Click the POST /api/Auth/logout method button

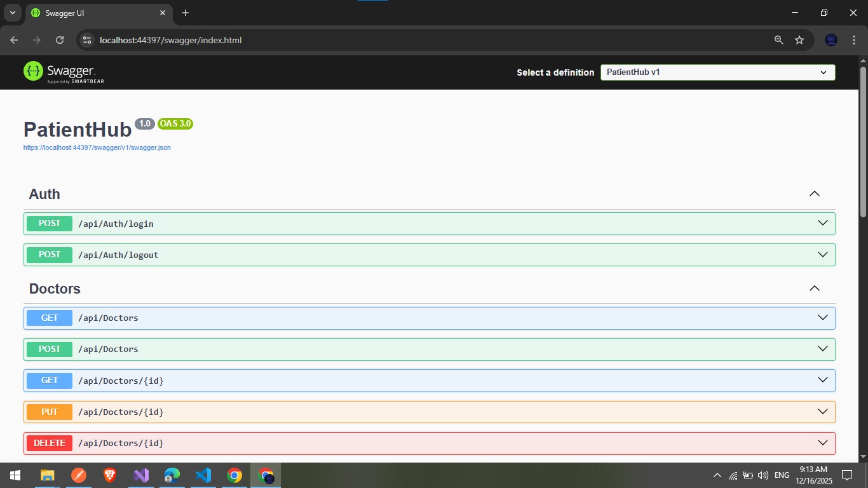click(x=50, y=255)
